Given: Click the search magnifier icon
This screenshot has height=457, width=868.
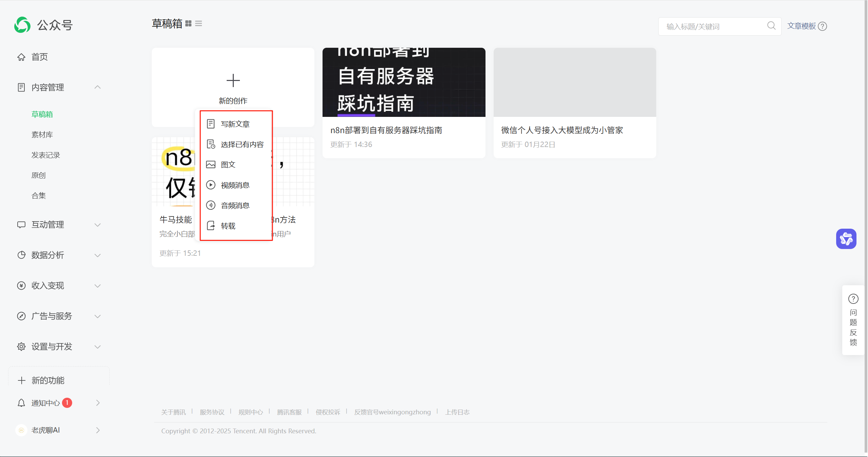Looking at the screenshot, I should (x=771, y=26).
